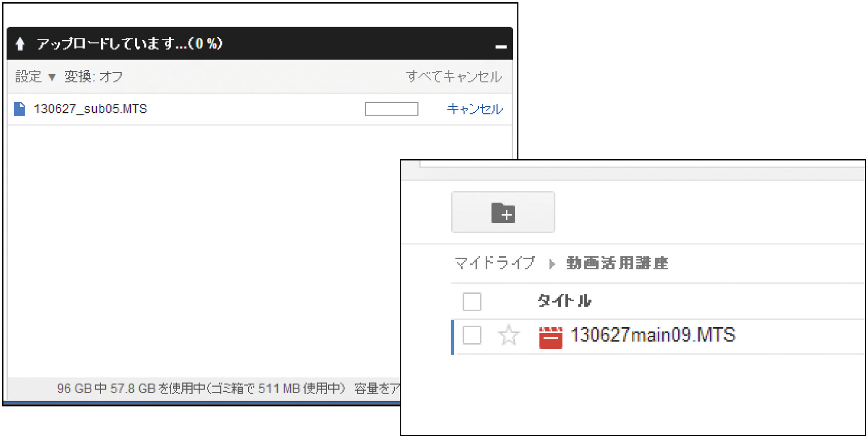Image resolution: width=868 pixels, height=438 pixels.
Task: Click the upload arrow icon in header
Action: 20,44
